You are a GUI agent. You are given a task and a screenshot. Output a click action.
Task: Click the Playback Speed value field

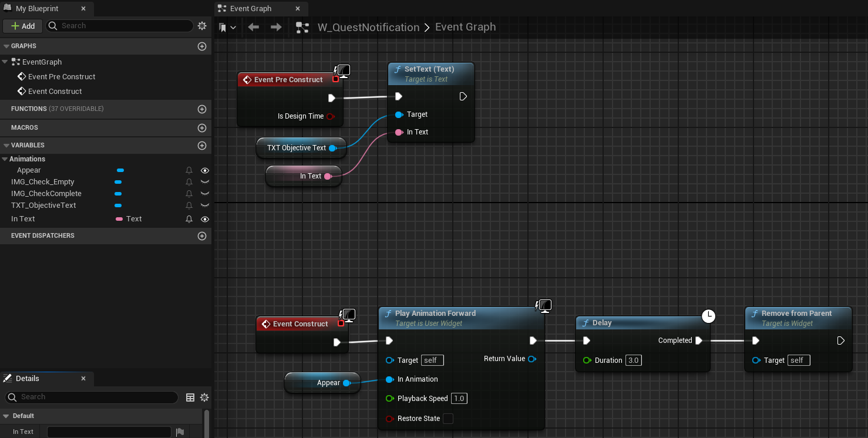coord(459,399)
